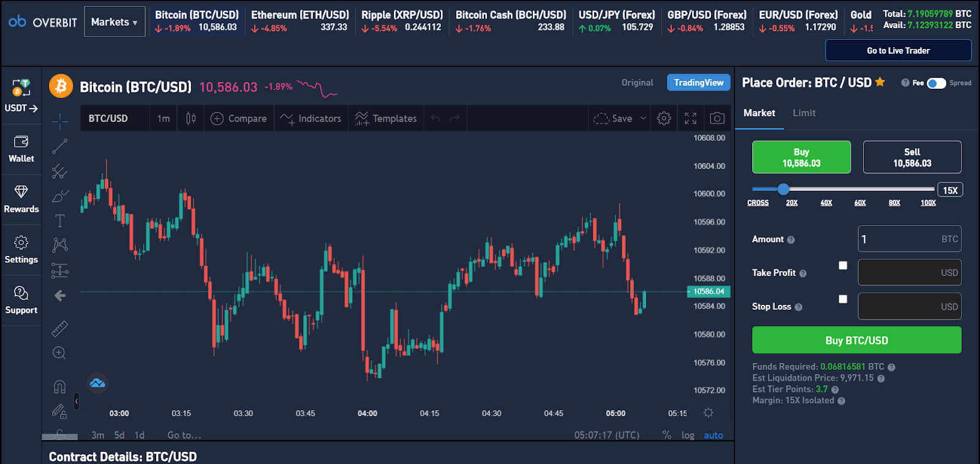Select the prediction and measurement tool
Viewport: 980px width, 464px height.
click(x=59, y=270)
